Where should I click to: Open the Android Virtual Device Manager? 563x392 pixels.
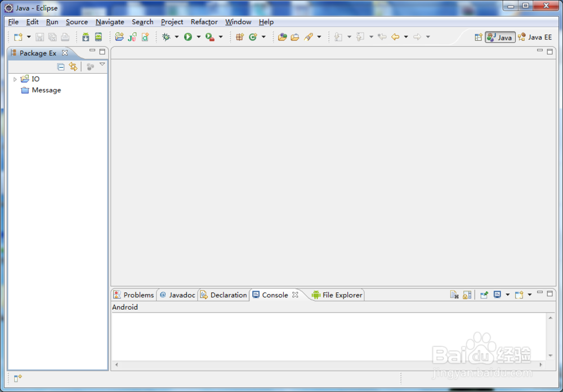point(99,37)
